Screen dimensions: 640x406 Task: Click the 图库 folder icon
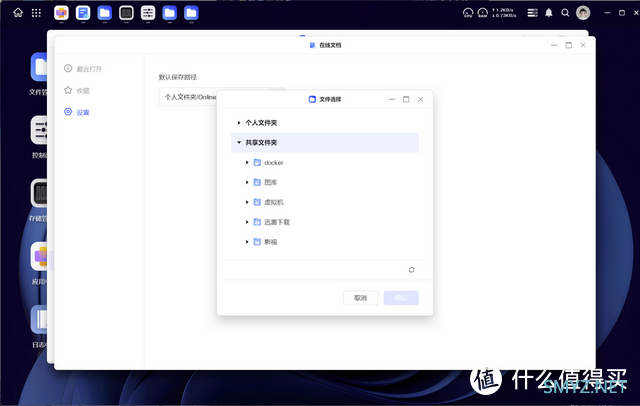[x=257, y=182]
